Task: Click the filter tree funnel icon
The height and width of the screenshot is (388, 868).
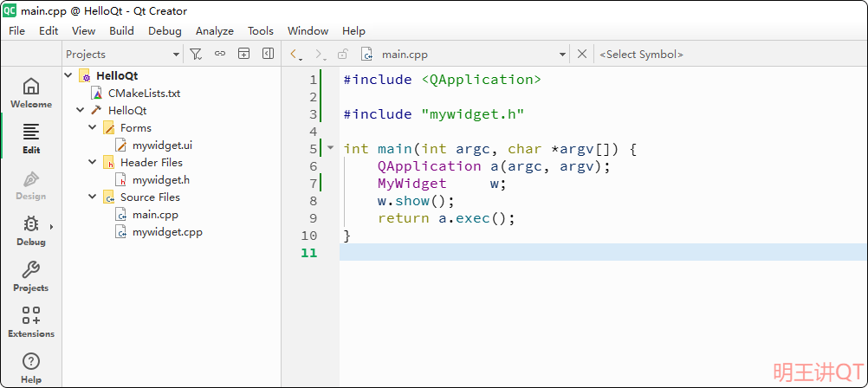Action: 196,54
